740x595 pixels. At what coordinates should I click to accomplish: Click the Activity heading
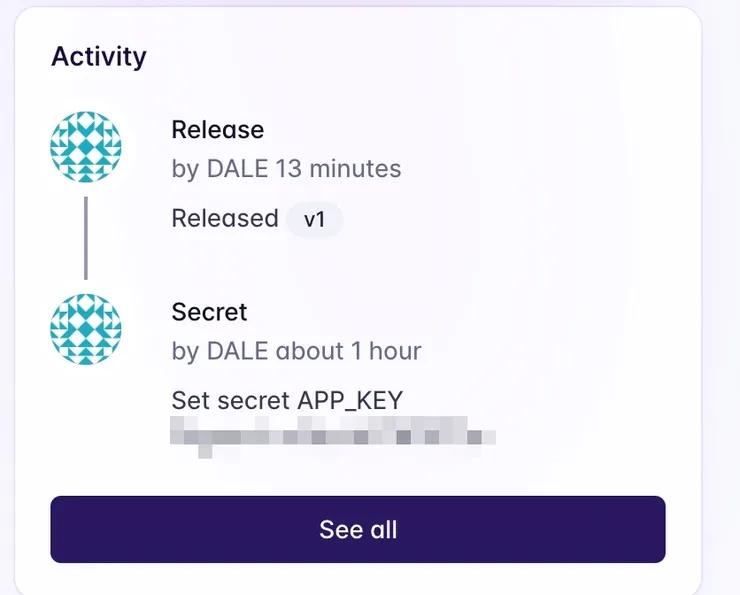point(99,56)
